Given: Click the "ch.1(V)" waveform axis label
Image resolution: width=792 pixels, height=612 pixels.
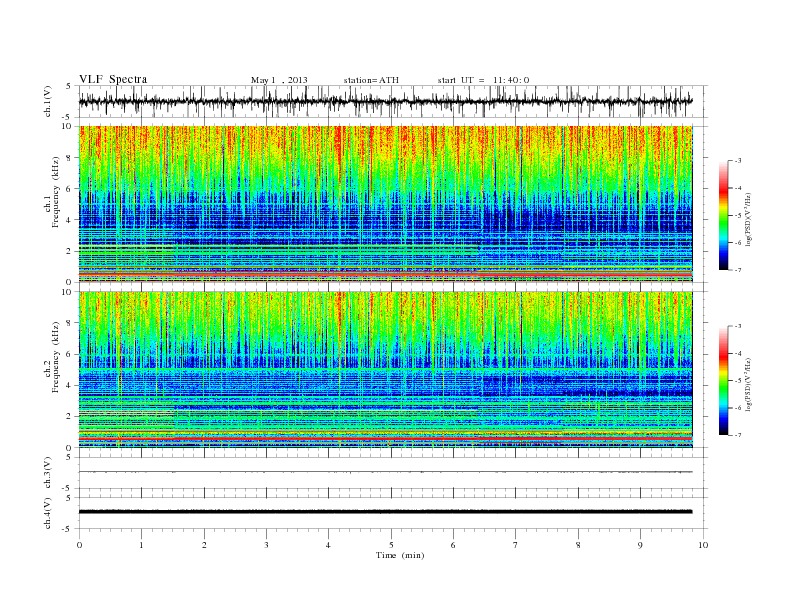Looking at the screenshot, I should (x=48, y=101).
